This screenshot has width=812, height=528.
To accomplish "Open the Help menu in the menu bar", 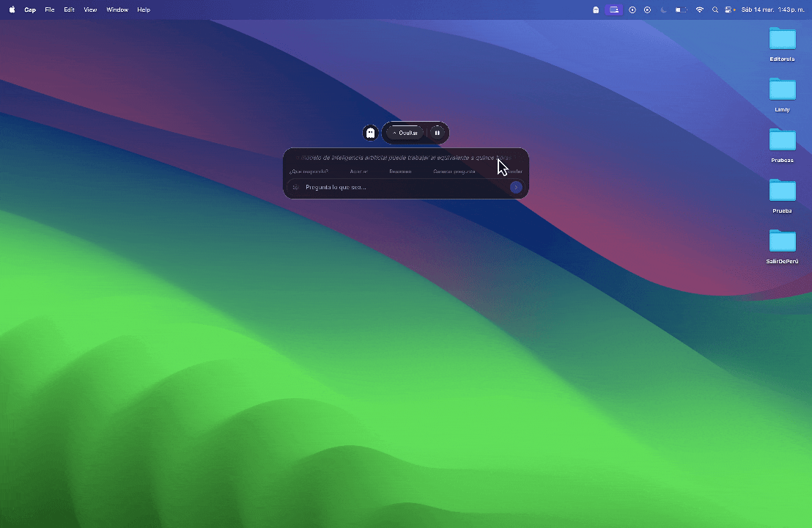I will click(x=143, y=10).
